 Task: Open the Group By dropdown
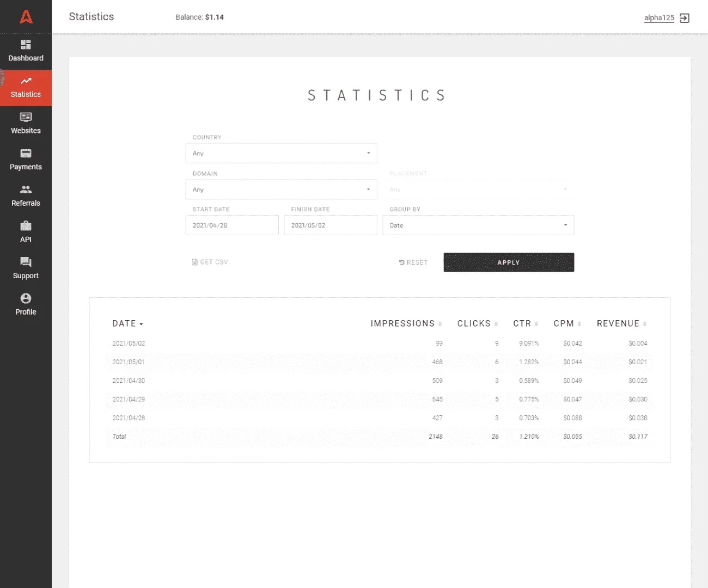tap(478, 225)
